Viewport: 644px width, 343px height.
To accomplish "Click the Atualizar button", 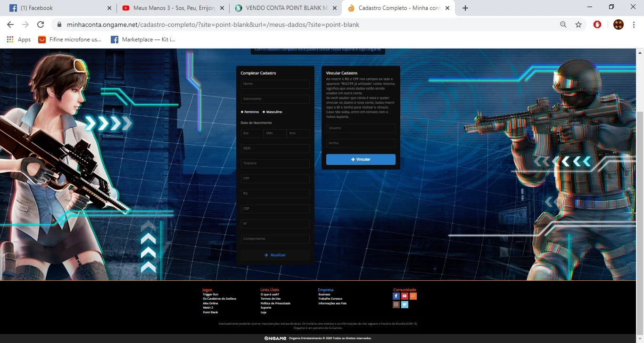I will tap(275, 255).
